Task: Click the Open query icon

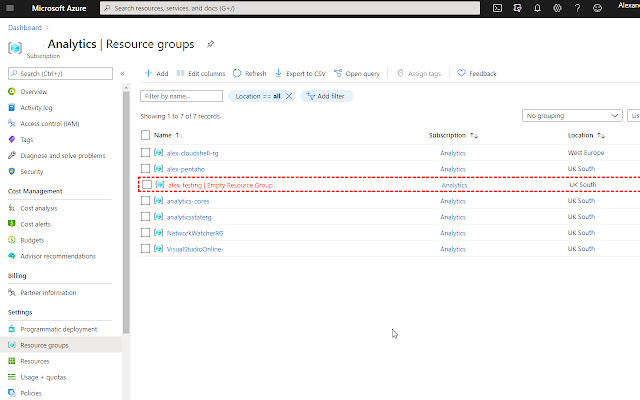Action: click(x=338, y=73)
